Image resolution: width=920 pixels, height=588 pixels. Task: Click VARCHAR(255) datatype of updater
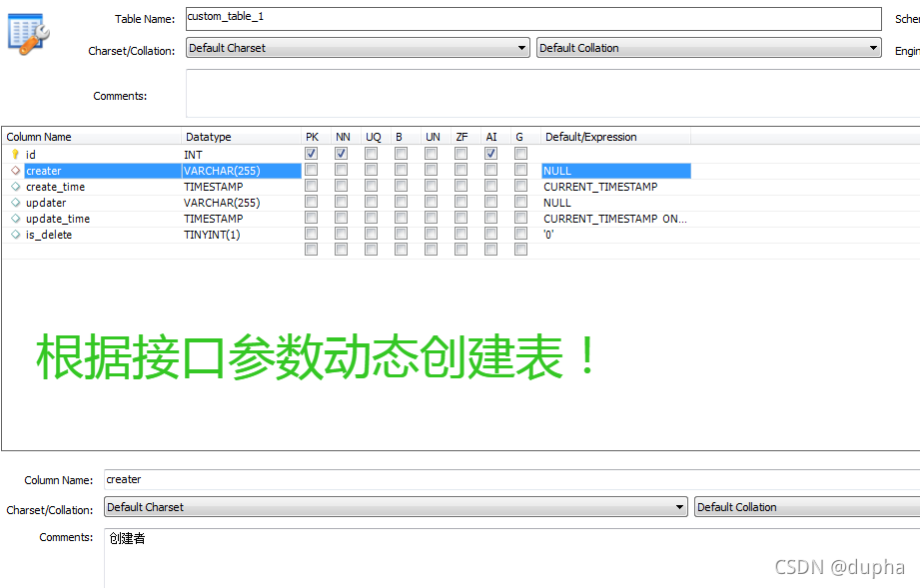click(x=222, y=203)
